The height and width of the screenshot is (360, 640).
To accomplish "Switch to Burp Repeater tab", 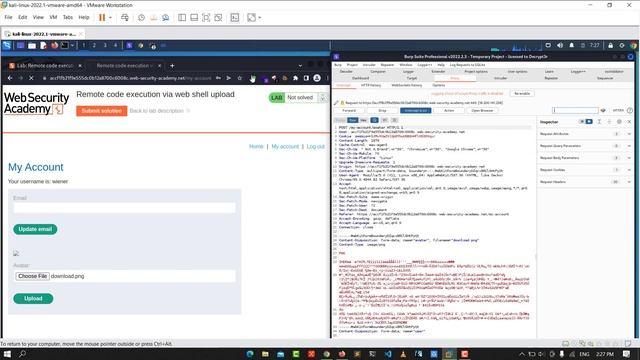I will pos(551,78).
